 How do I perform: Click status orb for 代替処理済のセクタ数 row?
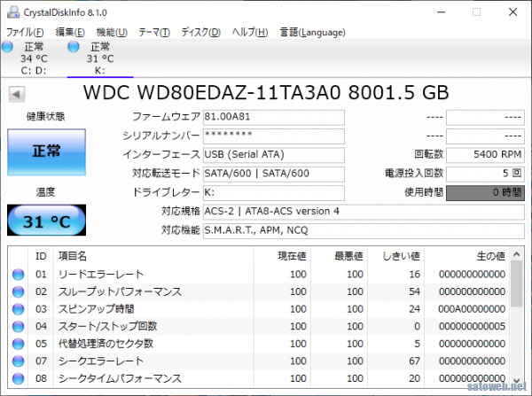17,343
